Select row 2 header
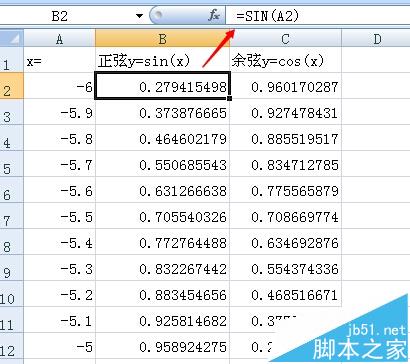 [12, 86]
